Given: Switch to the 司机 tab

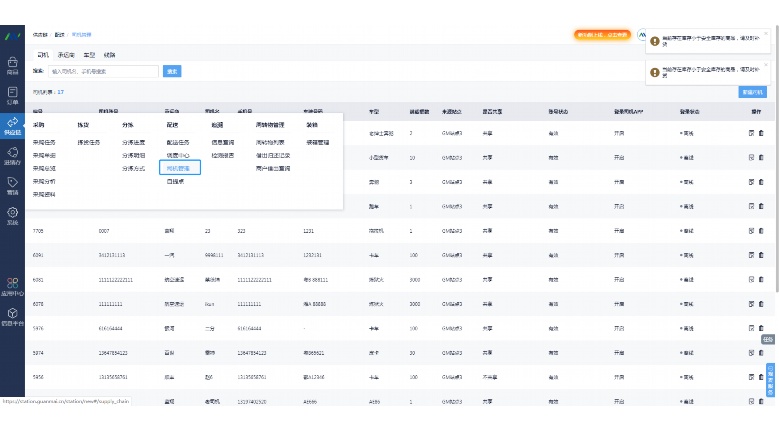Looking at the screenshot, I should [x=43, y=55].
